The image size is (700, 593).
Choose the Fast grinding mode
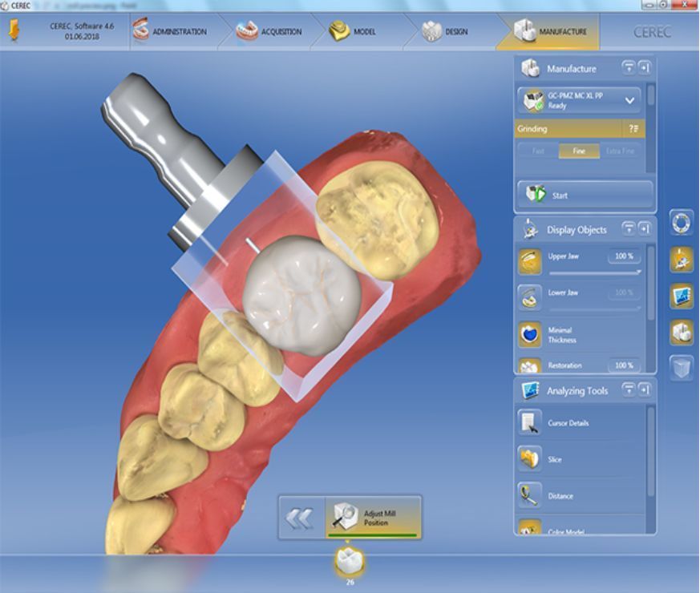pos(538,151)
